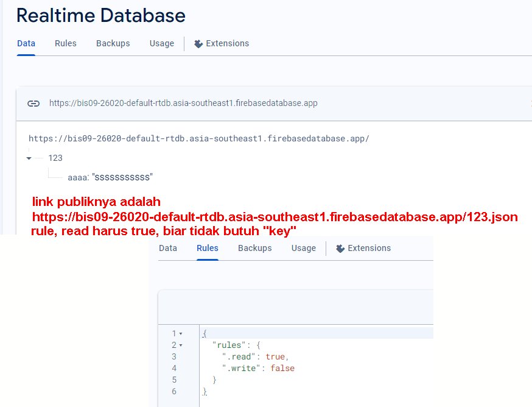532x407 pixels.
Task: Click the false value of the .write rule
Action: [x=284, y=368]
